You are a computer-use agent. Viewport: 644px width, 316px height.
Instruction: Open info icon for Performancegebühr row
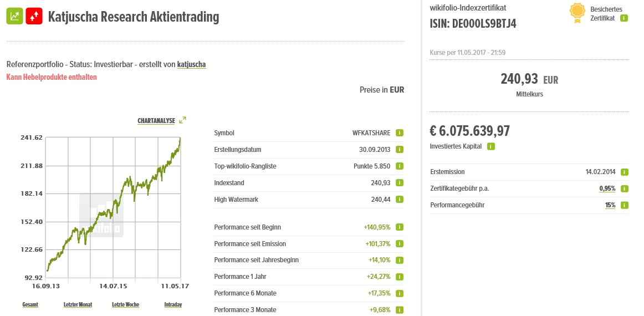tap(625, 205)
